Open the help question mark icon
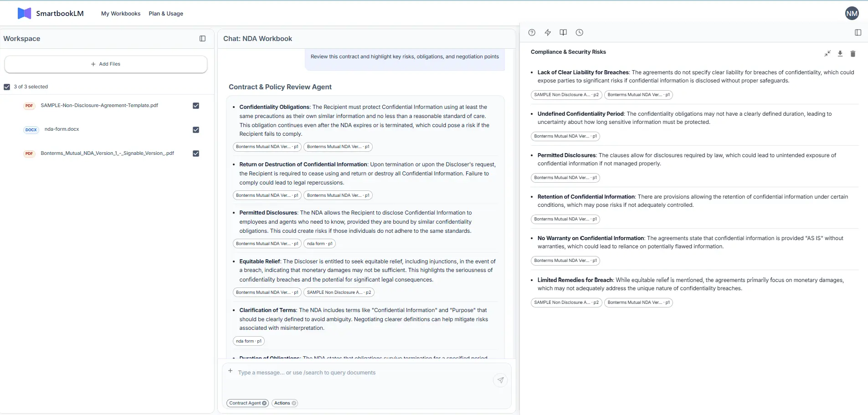 tap(532, 32)
